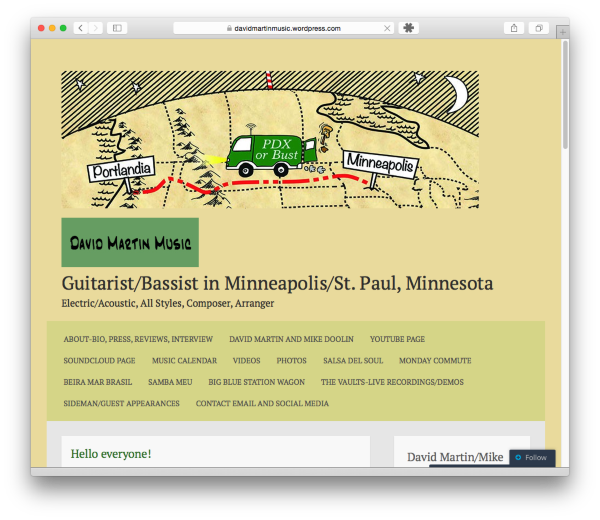Open the YouTube Page menu item
The image size is (600, 520).
(397, 339)
